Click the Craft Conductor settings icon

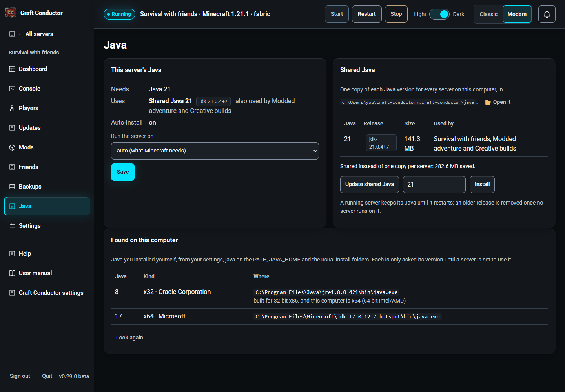(x=12, y=293)
